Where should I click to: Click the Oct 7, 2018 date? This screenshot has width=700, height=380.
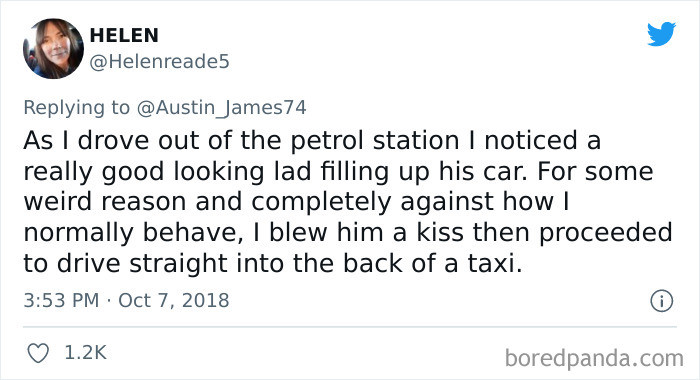174,300
